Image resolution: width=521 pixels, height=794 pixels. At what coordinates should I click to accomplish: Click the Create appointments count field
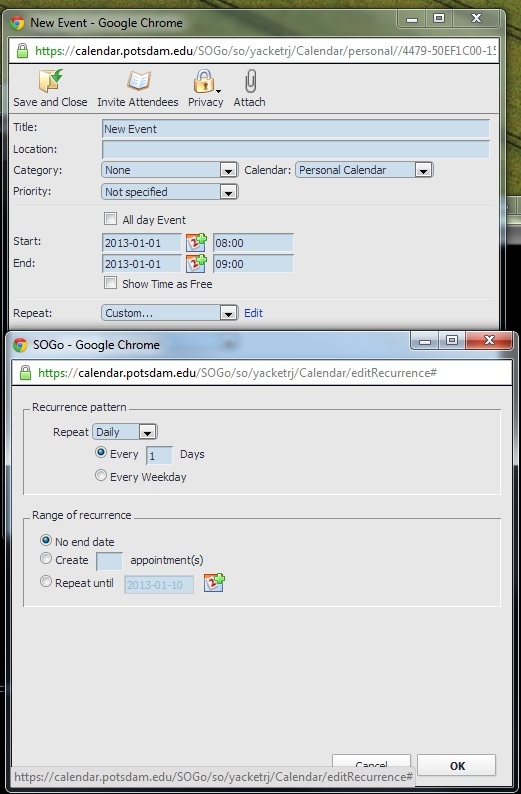pos(109,561)
